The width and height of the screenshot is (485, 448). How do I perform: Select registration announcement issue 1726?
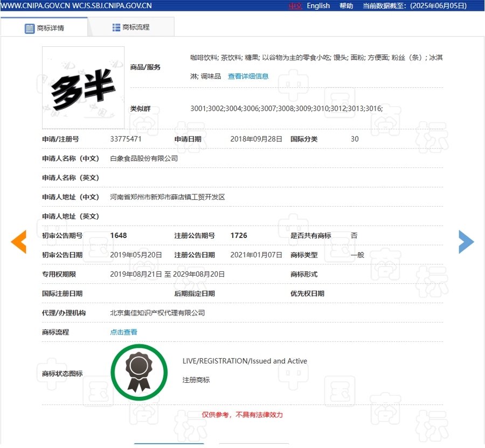click(x=239, y=235)
